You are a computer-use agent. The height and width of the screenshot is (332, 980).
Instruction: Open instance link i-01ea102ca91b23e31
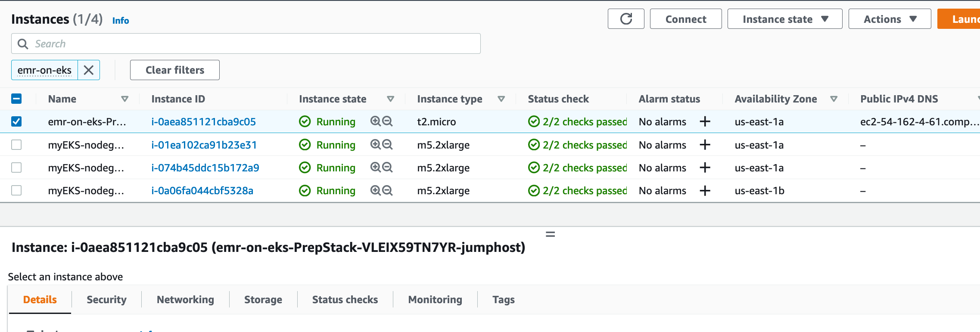204,145
